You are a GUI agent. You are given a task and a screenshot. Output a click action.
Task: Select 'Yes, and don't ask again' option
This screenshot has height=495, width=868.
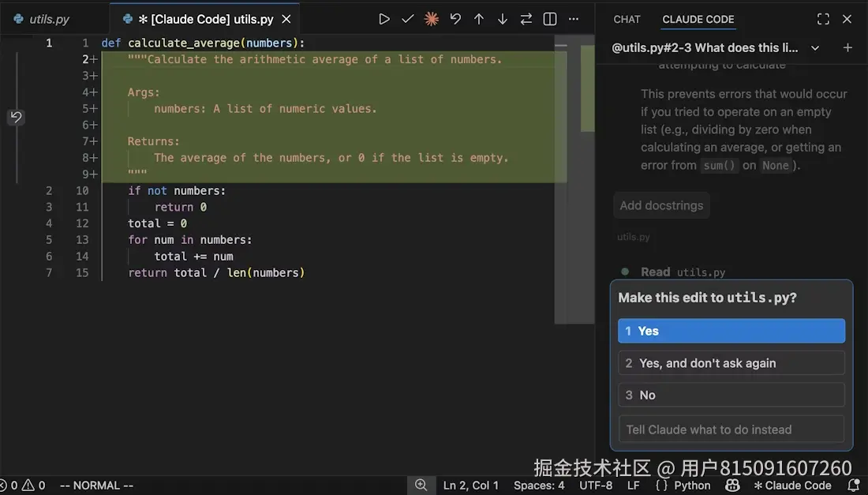point(731,362)
